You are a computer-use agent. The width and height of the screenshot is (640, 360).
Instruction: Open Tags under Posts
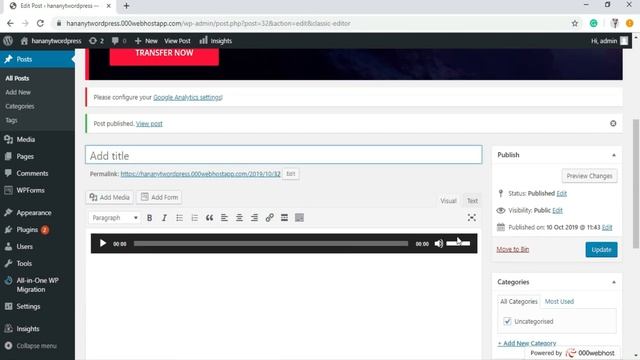(x=11, y=120)
